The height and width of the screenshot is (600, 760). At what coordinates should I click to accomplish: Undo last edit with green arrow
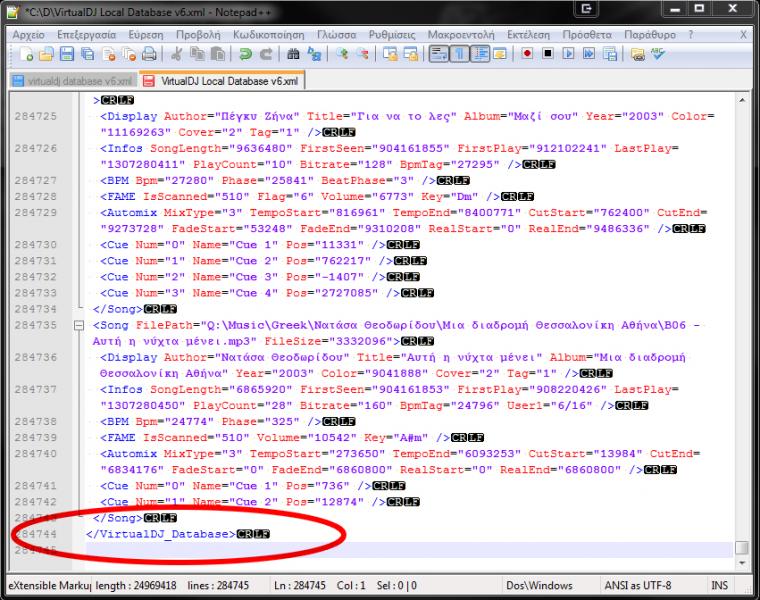(245, 54)
